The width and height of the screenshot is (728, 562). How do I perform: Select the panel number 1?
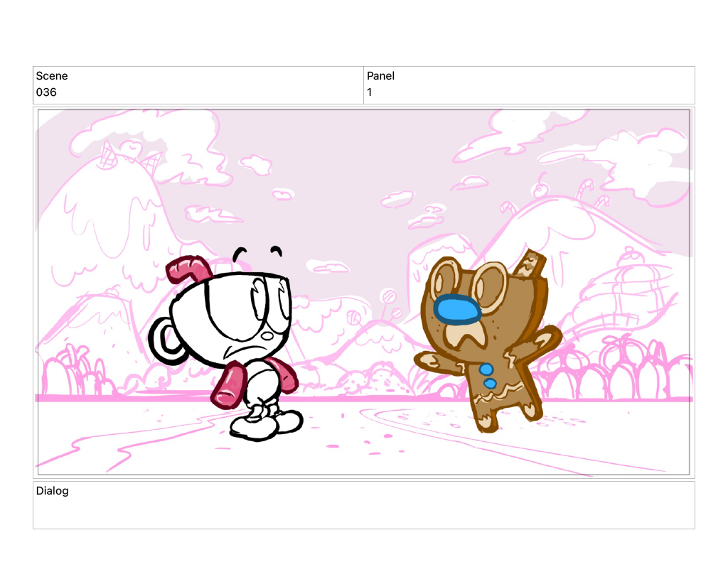click(370, 92)
